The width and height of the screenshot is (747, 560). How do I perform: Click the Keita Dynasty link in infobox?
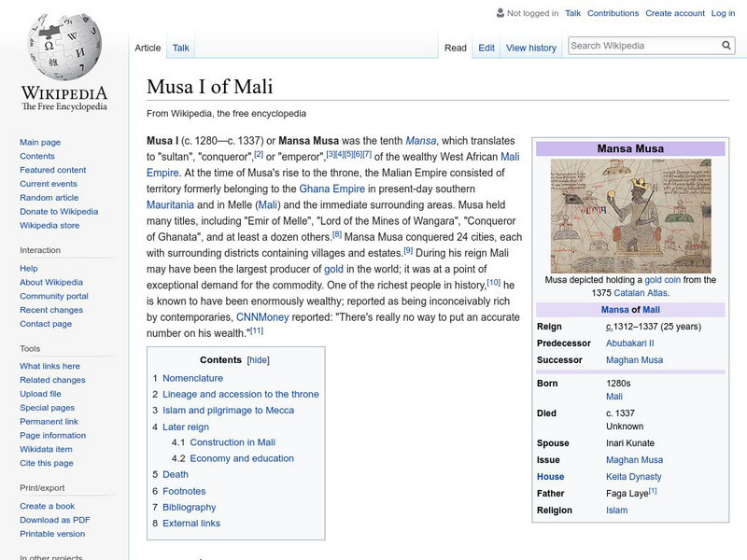pos(632,475)
